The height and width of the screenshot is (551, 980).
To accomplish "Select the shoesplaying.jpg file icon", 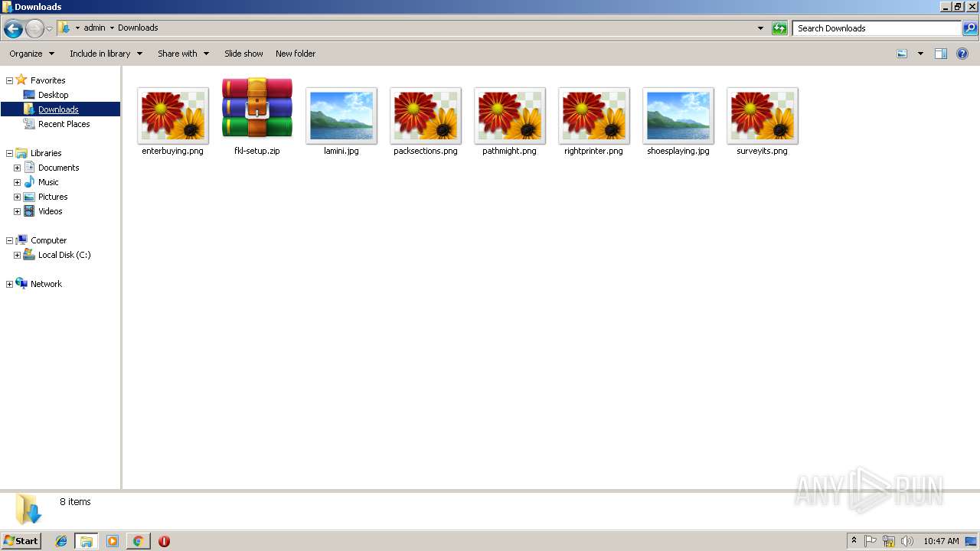I will [x=678, y=116].
